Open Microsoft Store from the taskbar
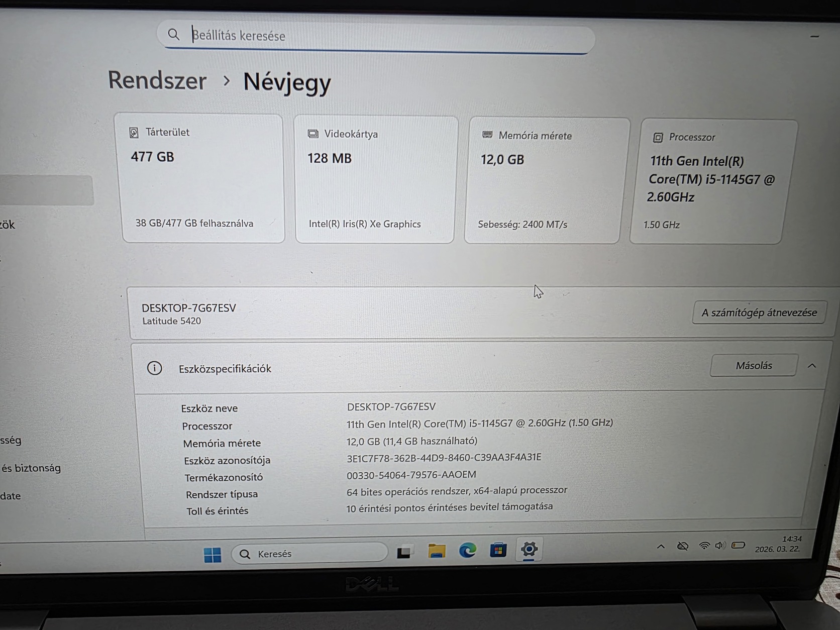This screenshot has height=630, width=840. [498, 550]
